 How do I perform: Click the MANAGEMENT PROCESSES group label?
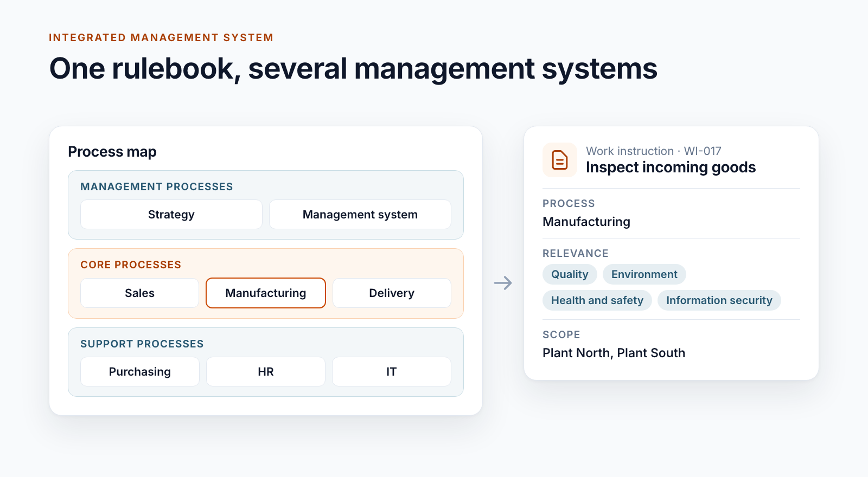tap(157, 187)
